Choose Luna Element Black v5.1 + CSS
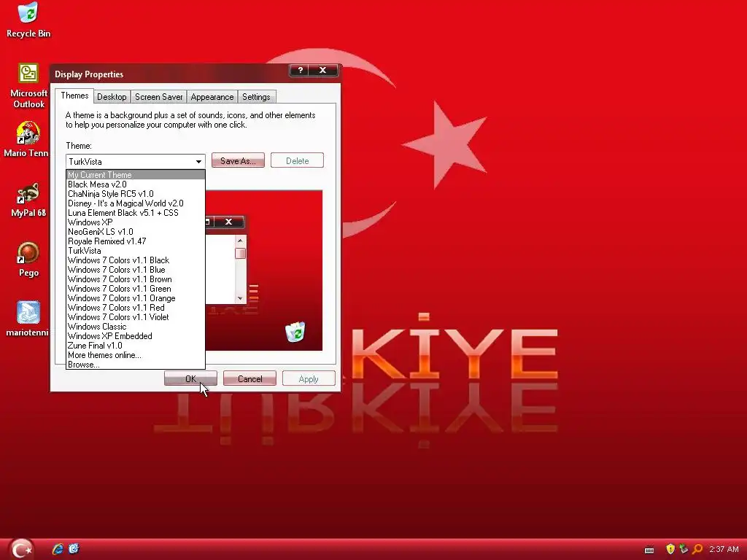Screen dimensions: 747x560 [135, 213]
